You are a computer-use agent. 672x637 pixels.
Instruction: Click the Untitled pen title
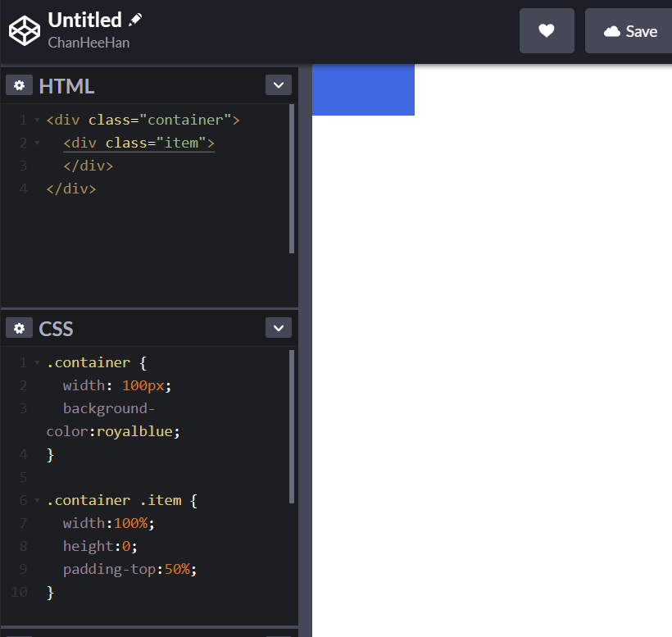[85, 20]
